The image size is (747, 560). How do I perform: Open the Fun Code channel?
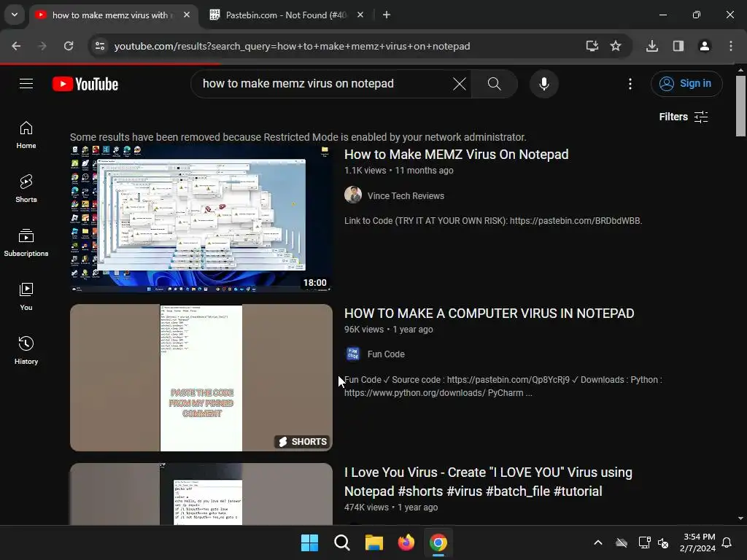386,354
